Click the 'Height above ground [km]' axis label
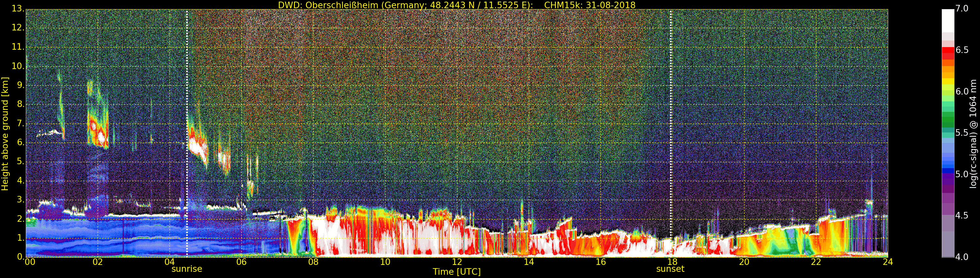Viewport: 980px width, 278px height. 5,134
